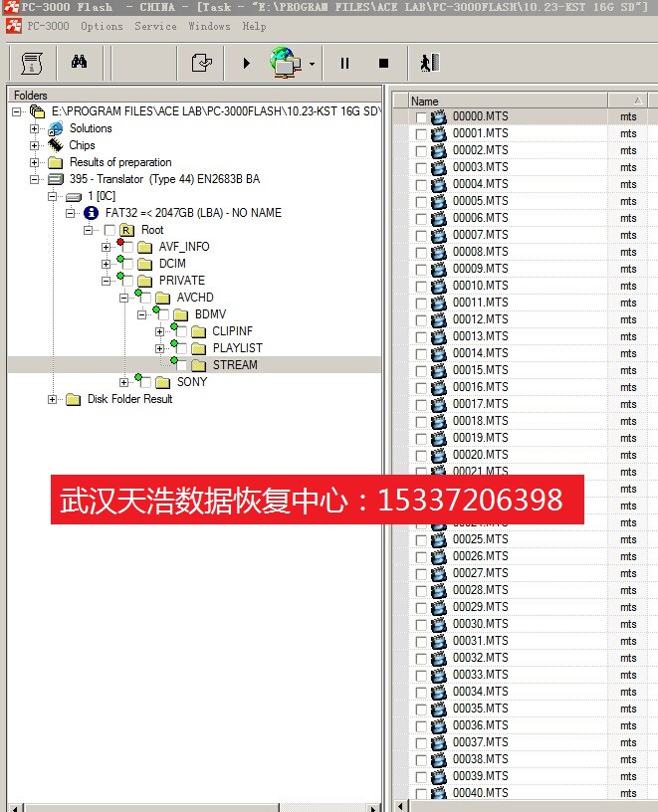Viewport: 658px width, 812px height.
Task: Click the Stop toolbar button
Action: [383, 64]
